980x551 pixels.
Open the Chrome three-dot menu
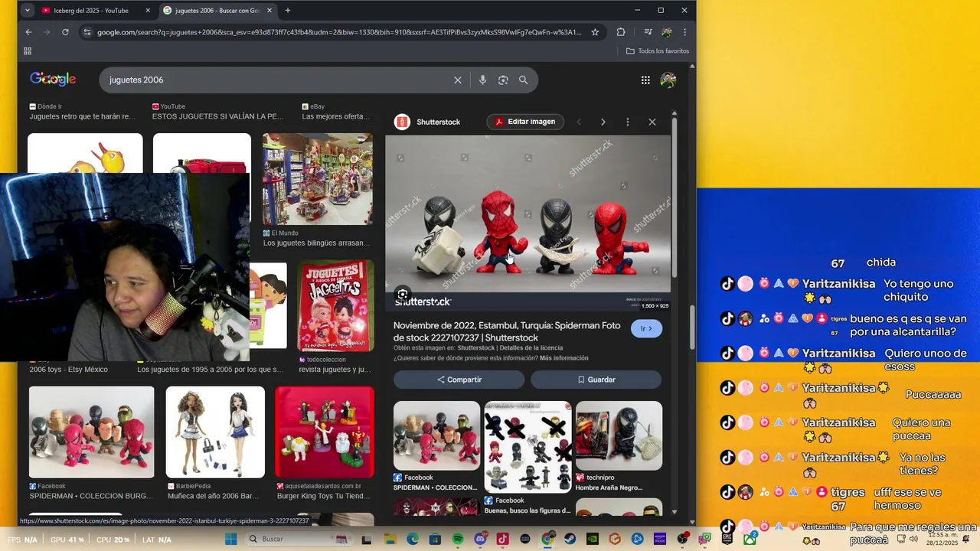click(x=684, y=32)
